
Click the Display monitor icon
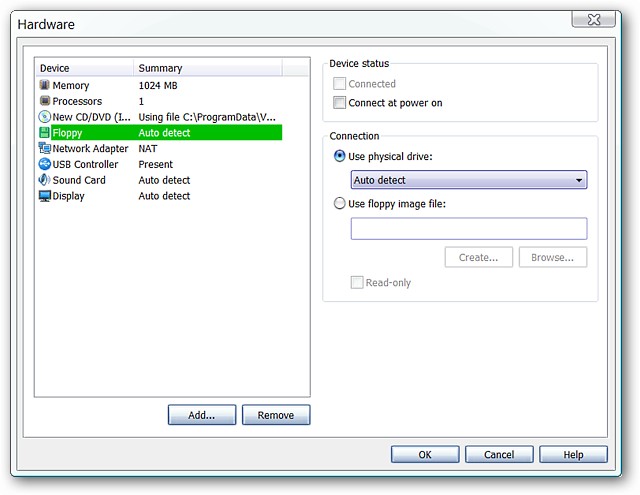point(44,195)
